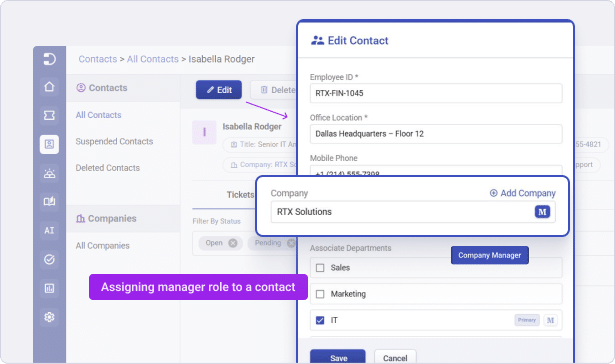Open the knowledge base book icon
This screenshot has height=364, width=615.
[x=49, y=202]
